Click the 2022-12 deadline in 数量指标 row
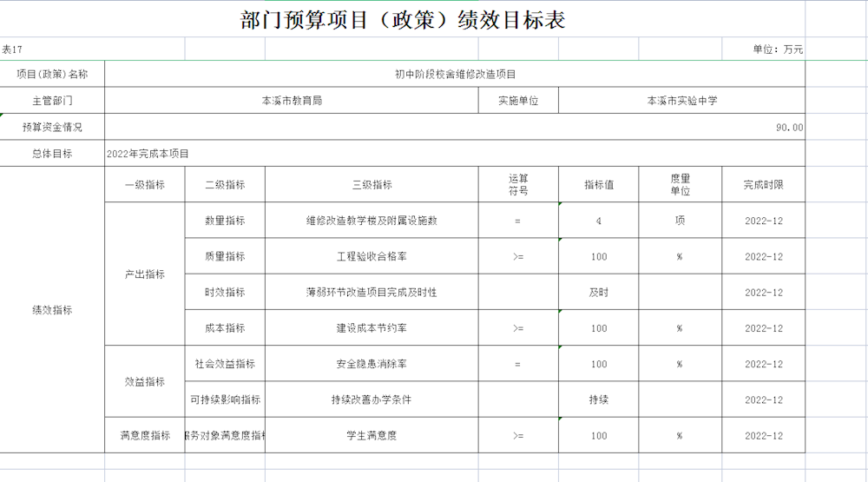Image resolution: width=868 pixels, height=482 pixels. pyautogui.click(x=763, y=221)
